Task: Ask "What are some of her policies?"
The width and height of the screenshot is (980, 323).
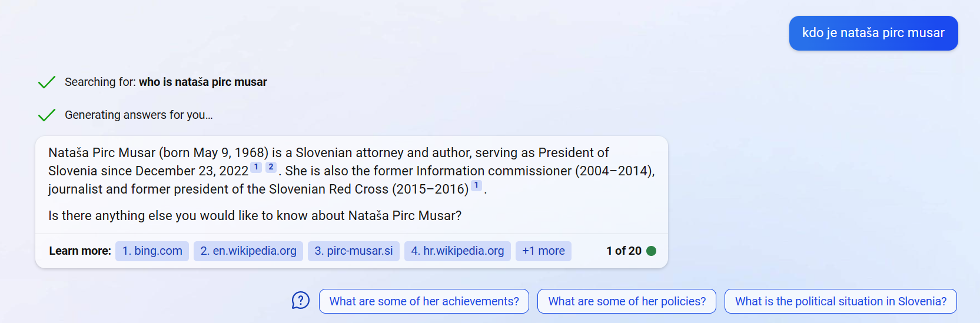Action: coord(627,301)
